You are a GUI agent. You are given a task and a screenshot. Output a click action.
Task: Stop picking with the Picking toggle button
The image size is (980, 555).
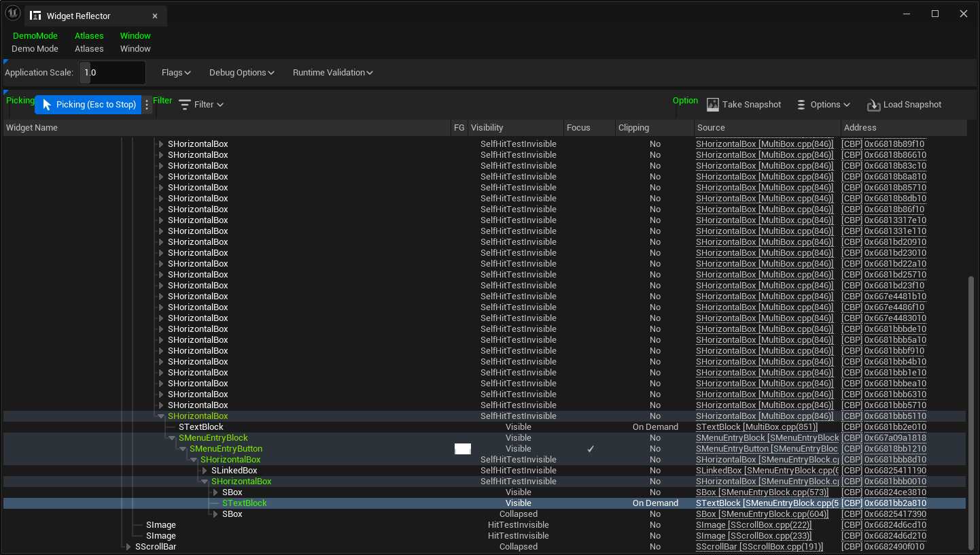click(88, 105)
